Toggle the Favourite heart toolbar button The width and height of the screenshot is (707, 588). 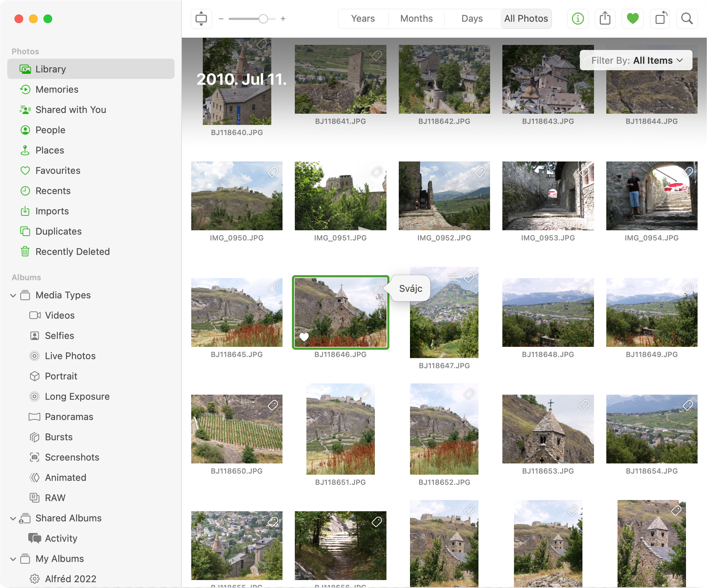pos(632,18)
